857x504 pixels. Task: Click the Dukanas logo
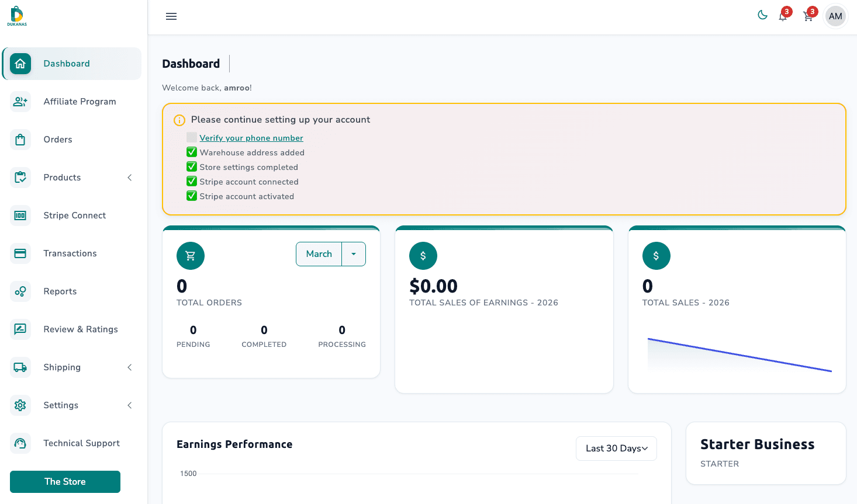[17, 16]
